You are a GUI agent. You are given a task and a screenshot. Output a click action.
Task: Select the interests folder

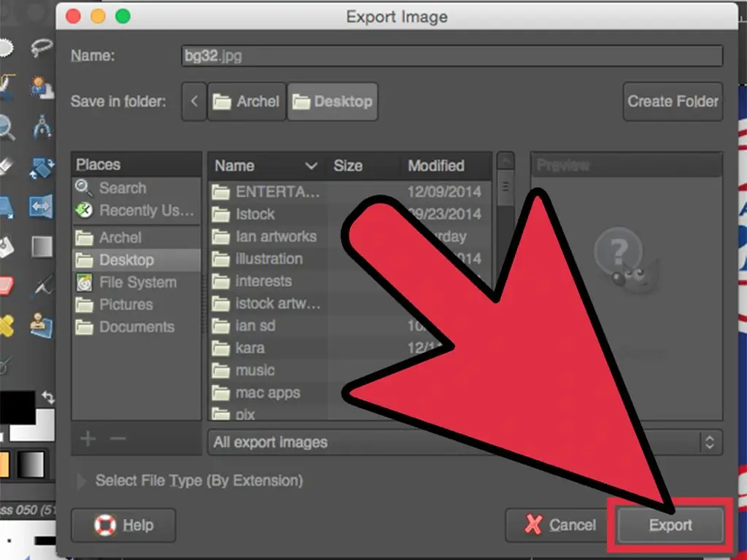[x=349, y=281]
